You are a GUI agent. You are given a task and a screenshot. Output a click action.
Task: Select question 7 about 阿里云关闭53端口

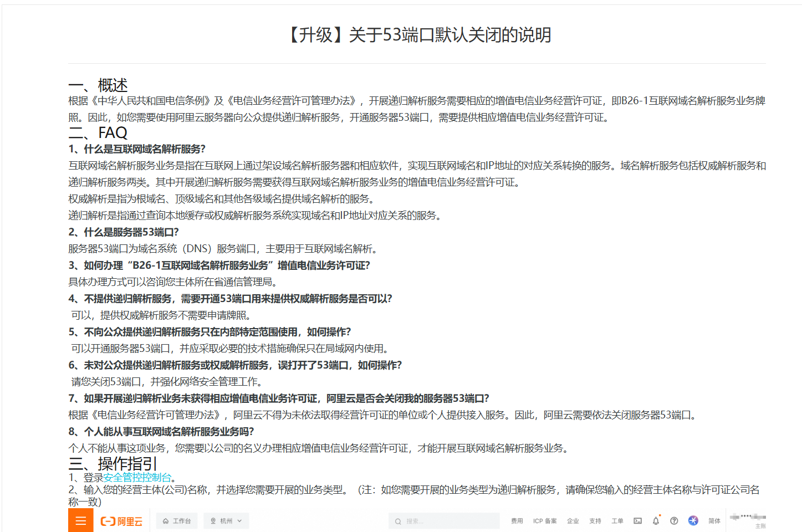point(279,398)
